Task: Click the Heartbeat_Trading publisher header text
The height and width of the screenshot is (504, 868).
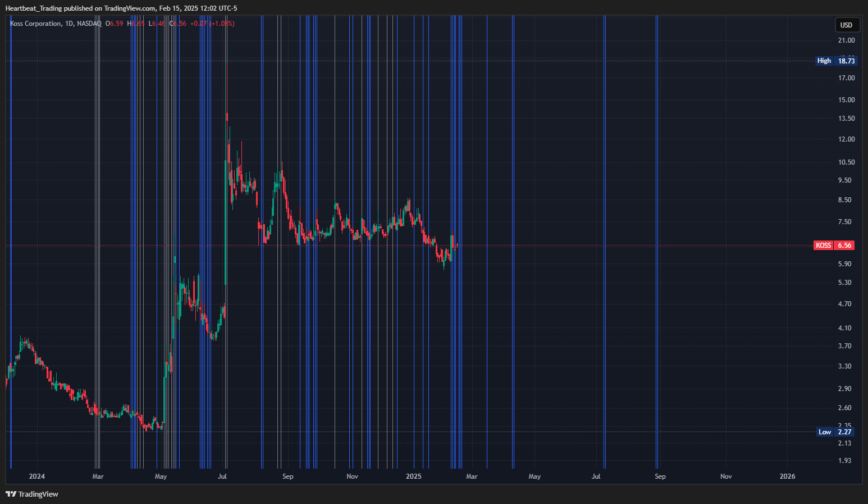Action: [x=121, y=8]
